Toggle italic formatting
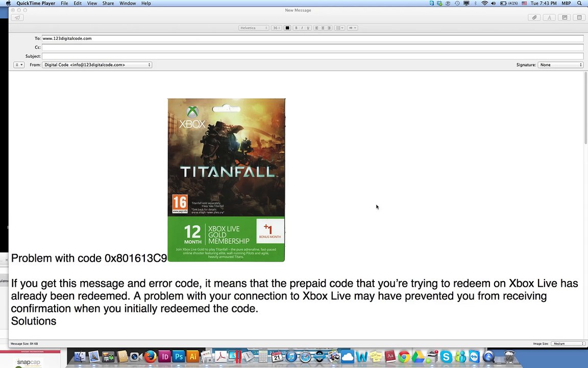This screenshot has width=588, height=368. pyautogui.click(x=302, y=28)
